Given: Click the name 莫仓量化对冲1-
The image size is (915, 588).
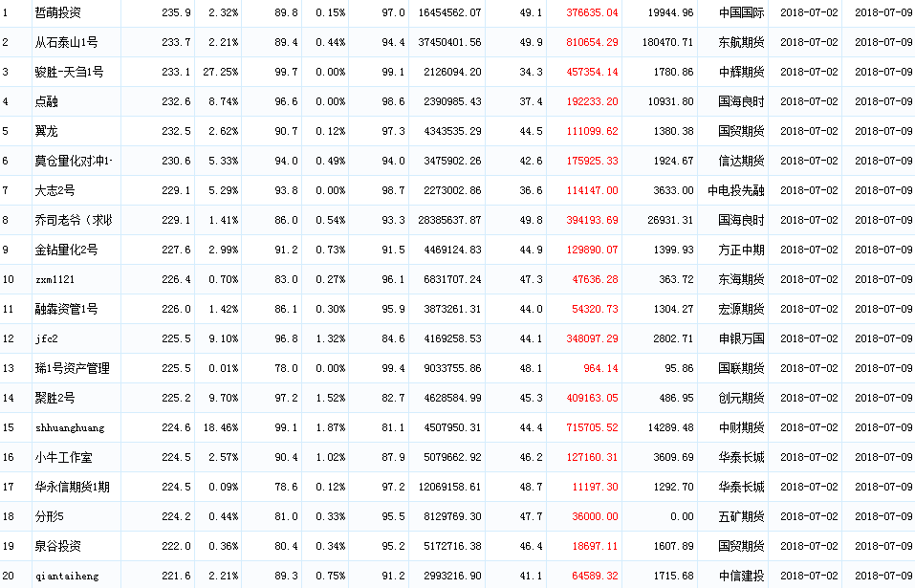Looking at the screenshot, I should point(74,161).
